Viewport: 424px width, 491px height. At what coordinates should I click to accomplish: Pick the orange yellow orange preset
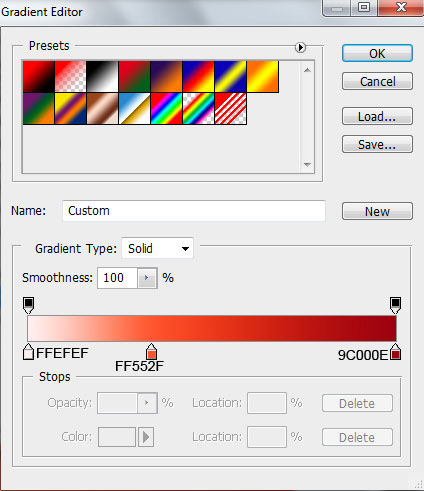(x=263, y=76)
